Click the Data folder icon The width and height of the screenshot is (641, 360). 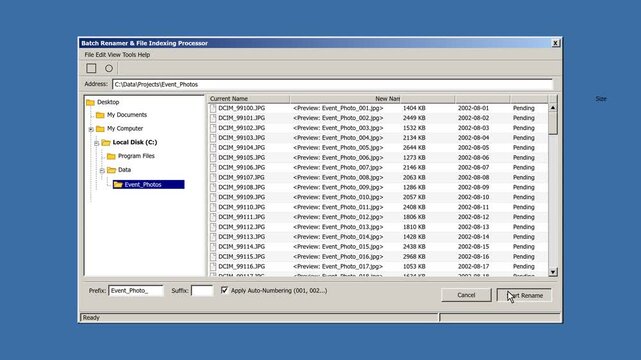tap(111, 170)
